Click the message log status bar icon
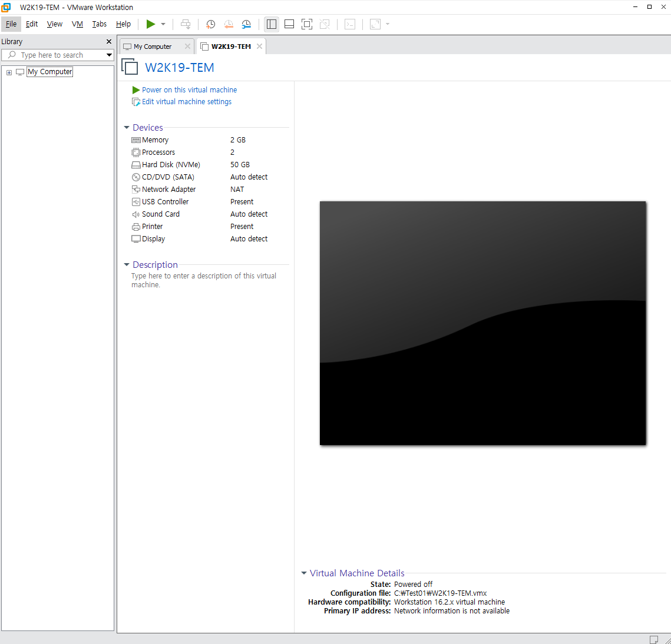This screenshot has width=671, height=644. 653,639
